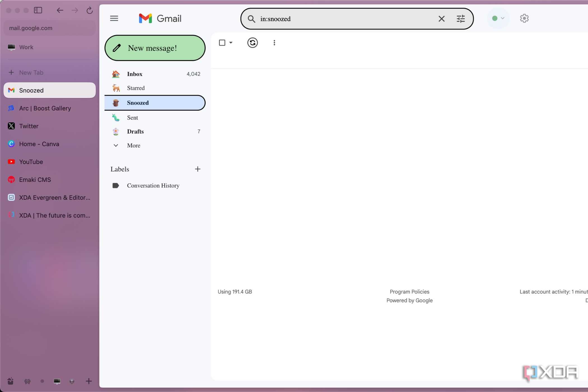Open the active status indicator dropdown
Screen dimensions: 588x392
point(498,18)
